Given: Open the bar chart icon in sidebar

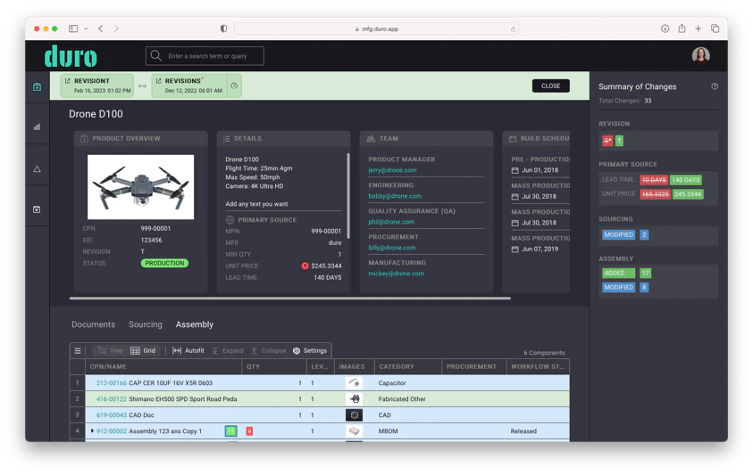Looking at the screenshot, I should tap(37, 127).
